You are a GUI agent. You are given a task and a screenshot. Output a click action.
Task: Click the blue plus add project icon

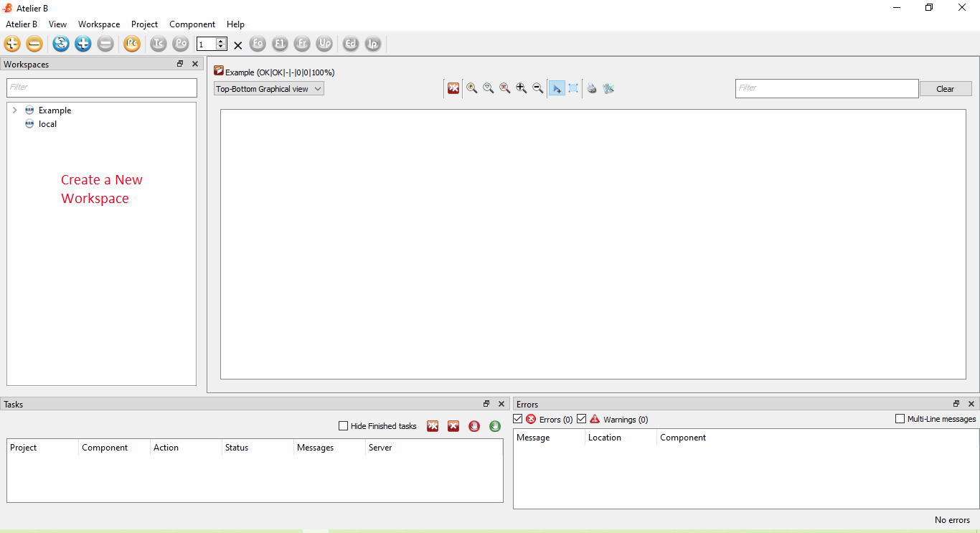coord(83,44)
